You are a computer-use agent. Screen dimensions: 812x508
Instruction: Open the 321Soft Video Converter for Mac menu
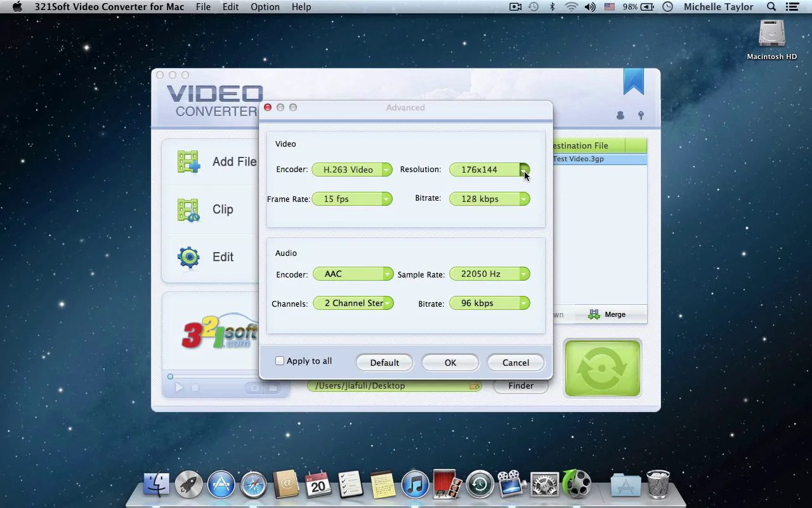(x=110, y=7)
